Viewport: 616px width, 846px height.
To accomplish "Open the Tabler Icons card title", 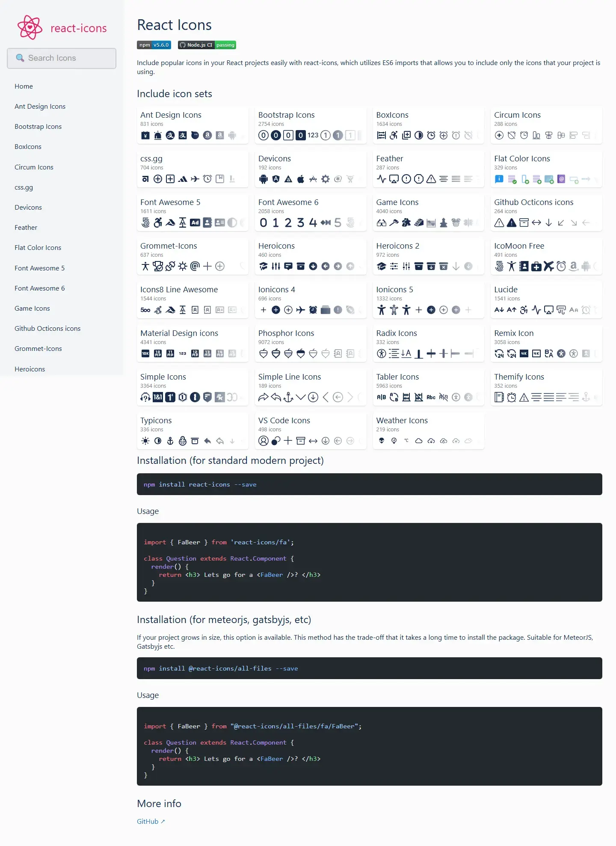I will (398, 377).
